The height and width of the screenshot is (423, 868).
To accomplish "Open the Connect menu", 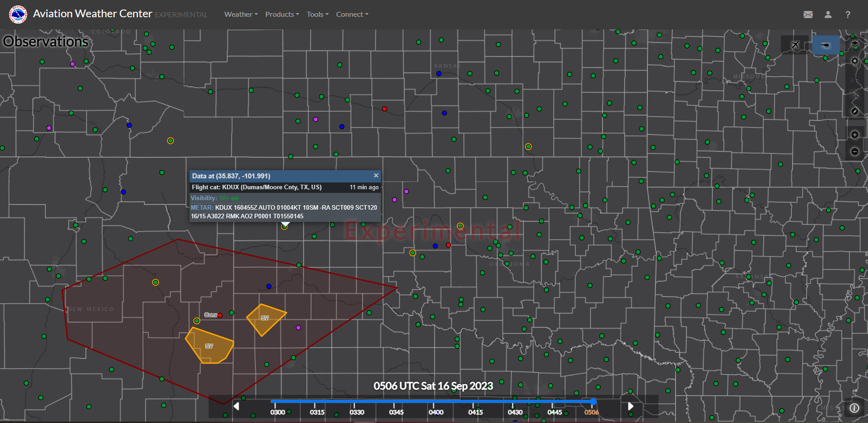I will coord(352,15).
